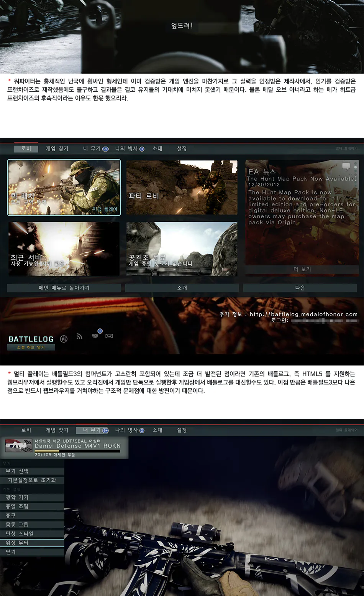
Task: Open 게임 찾기 tab in weapon customization screen
Action: 57,430
